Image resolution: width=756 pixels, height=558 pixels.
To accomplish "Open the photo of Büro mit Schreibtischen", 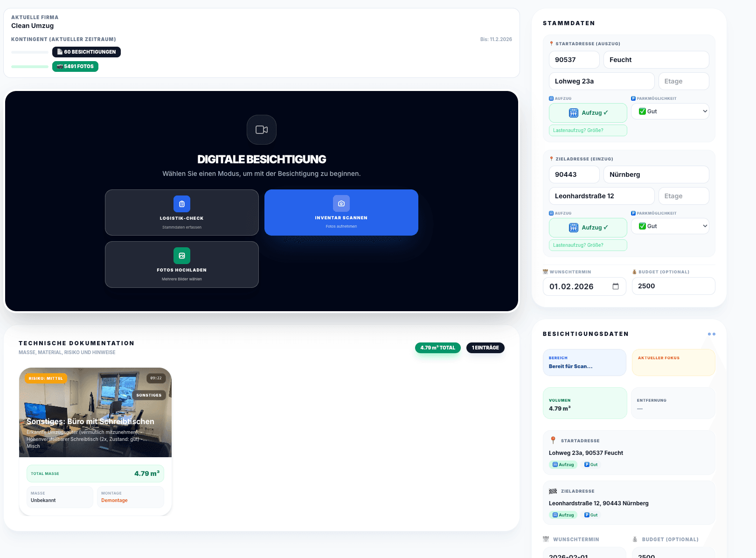I will (95, 412).
